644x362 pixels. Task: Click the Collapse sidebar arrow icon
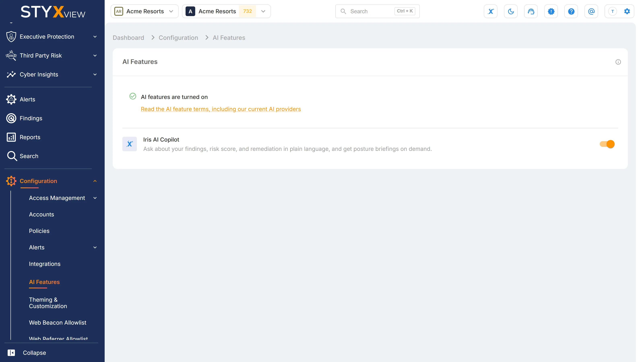[x=11, y=353]
